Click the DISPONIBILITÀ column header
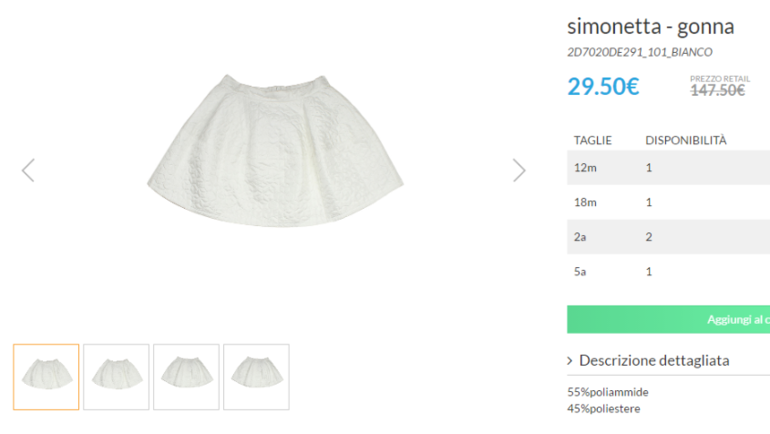The image size is (770, 434). click(x=685, y=140)
